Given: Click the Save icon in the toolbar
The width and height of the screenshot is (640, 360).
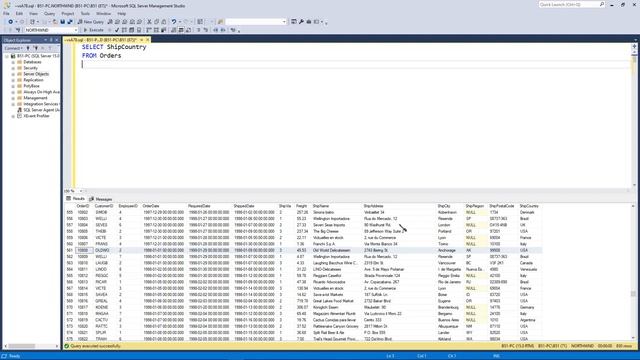Looking at the screenshot, I should (62, 22).
